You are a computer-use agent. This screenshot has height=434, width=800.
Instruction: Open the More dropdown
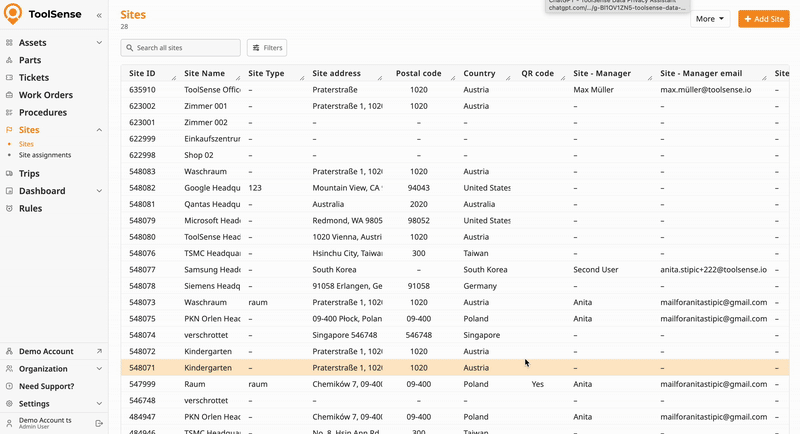(710, 19)
